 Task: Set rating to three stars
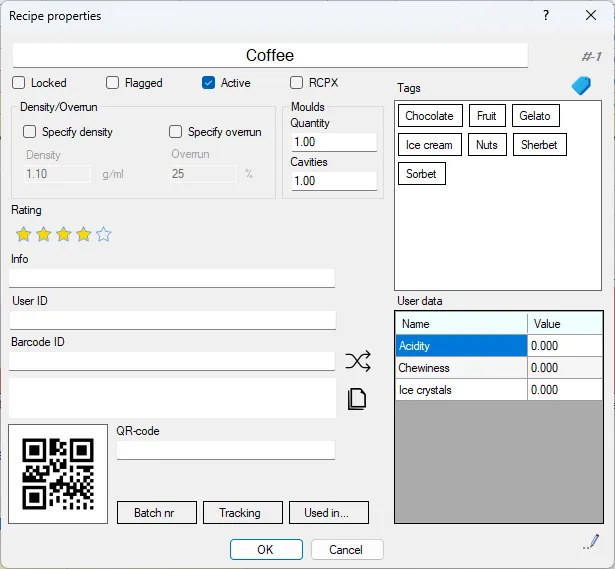pos(64,235)
